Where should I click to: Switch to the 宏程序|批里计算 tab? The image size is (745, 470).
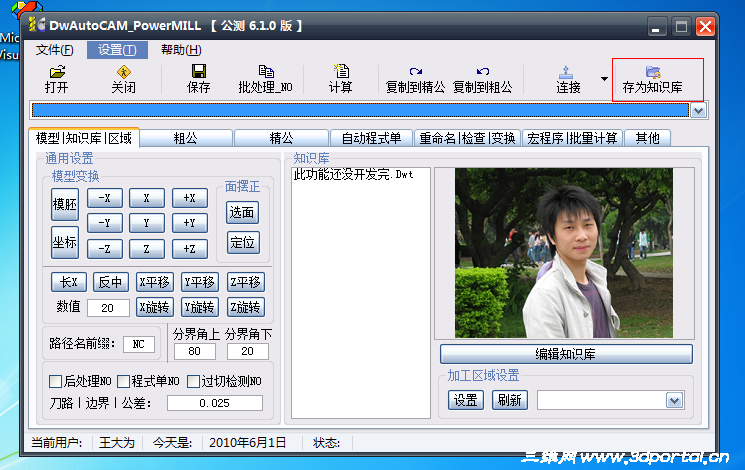(x=572, y=138)
